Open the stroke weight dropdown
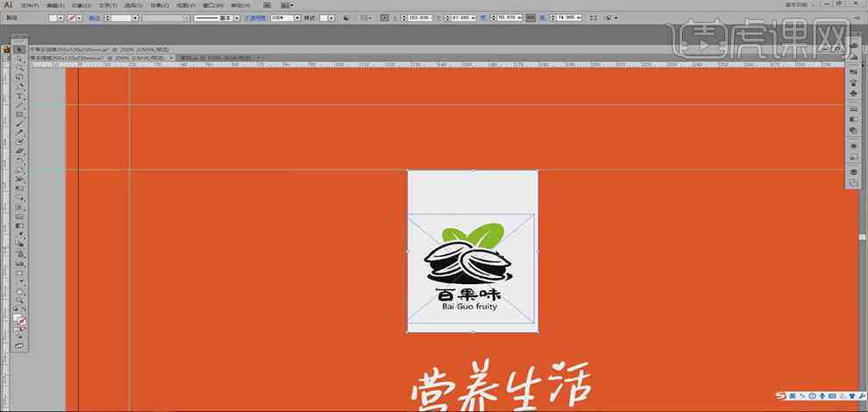Image resolution: width=868 pixels, height=412 pixels. (x=134, y=18)
